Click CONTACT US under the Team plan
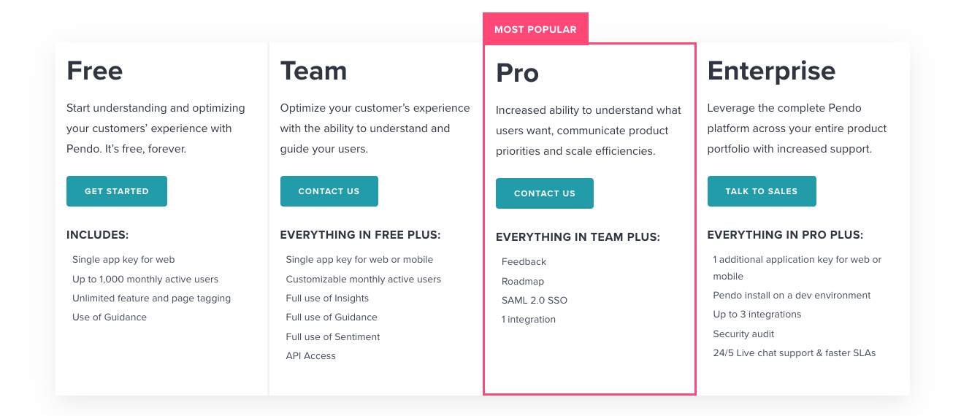The height and width of the screenshot is (416, 980). (x=329, y=191)
